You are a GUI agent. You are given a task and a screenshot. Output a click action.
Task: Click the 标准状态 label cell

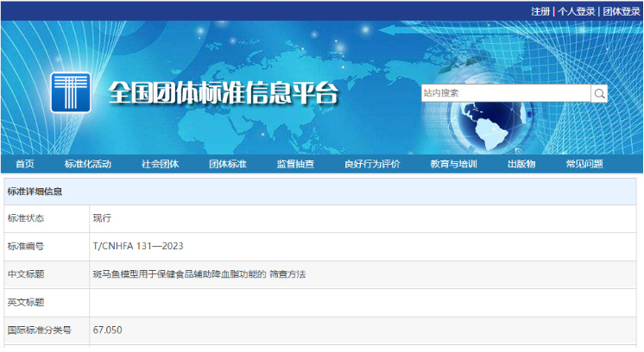click(x=47, y=218)
